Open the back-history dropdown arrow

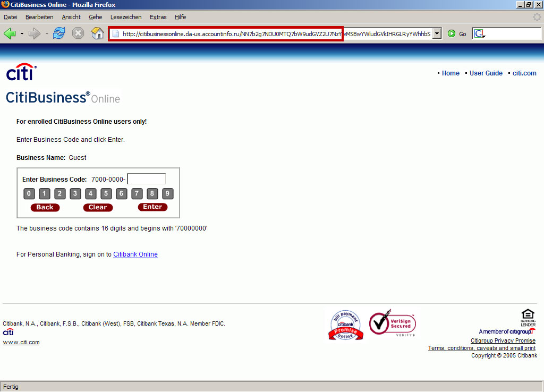[x=22, y=34]
